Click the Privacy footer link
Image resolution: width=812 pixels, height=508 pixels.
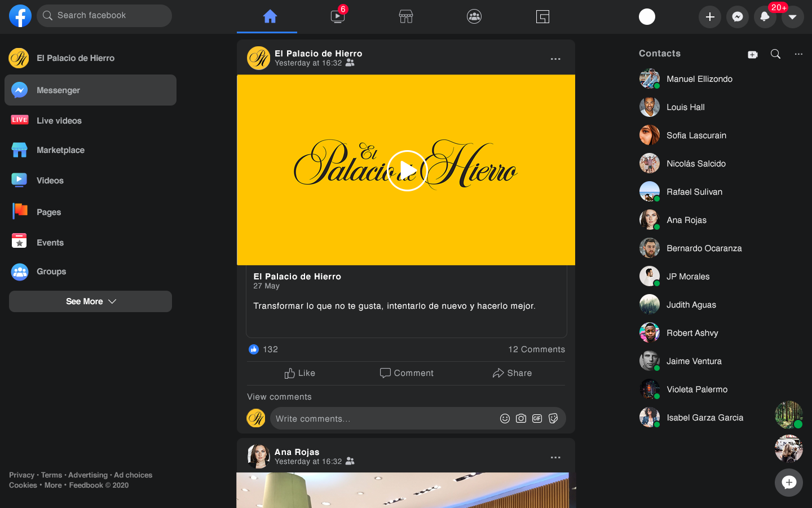pos(21,475)
